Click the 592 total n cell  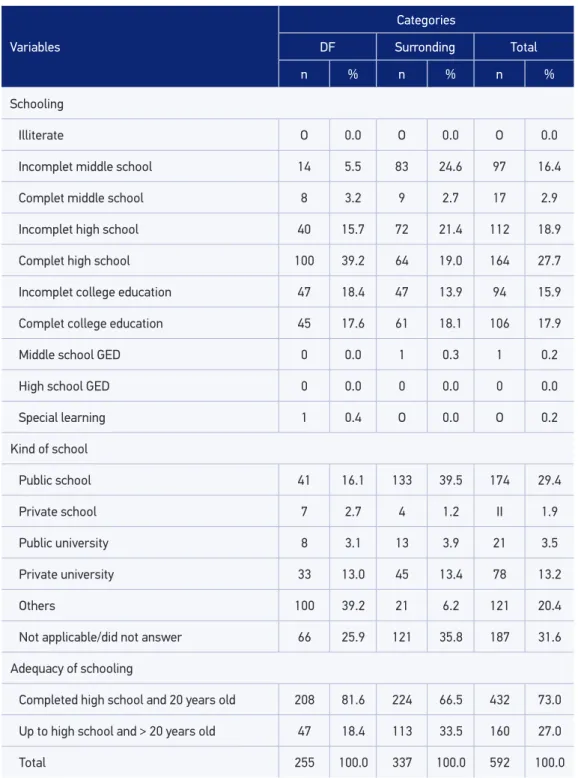pyautogui.click(x=499, y=762)
